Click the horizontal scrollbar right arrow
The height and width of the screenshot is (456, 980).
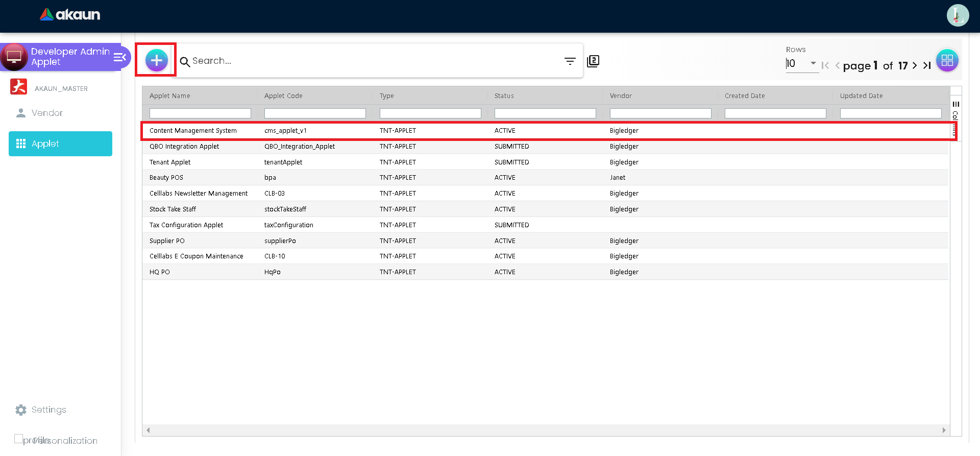click(x=944, y=430)
